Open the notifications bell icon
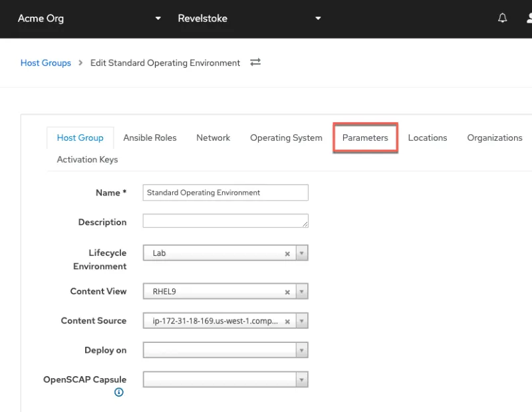This screenshot has height=412, width=532. pos(503,17)
